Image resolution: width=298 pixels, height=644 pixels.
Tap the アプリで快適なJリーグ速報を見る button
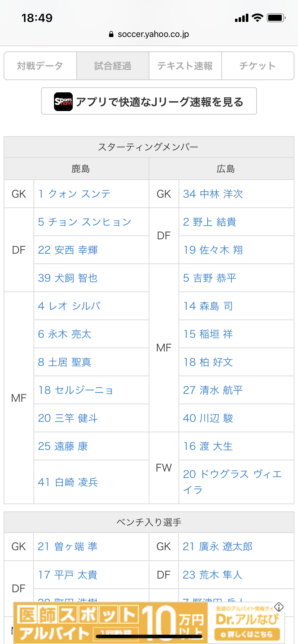click(149, 102)
